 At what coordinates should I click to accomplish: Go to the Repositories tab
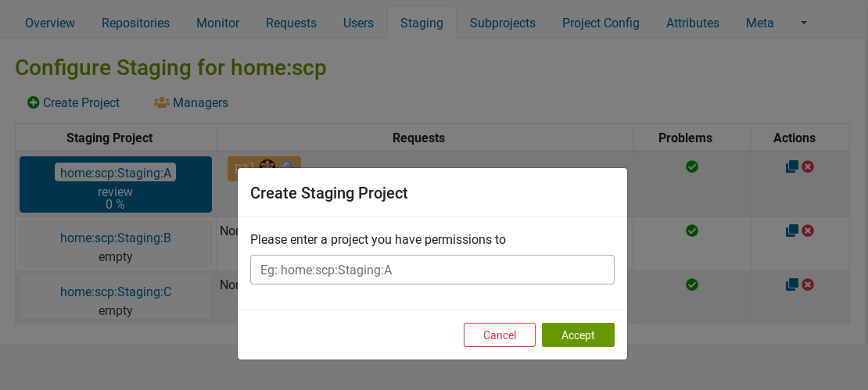tap(135, 23)
